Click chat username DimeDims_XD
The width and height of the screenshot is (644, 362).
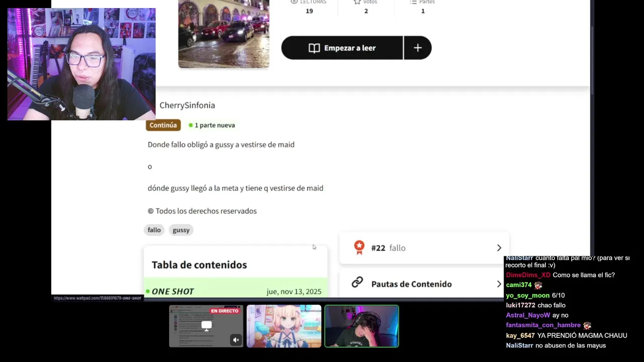tap(528, 275)
